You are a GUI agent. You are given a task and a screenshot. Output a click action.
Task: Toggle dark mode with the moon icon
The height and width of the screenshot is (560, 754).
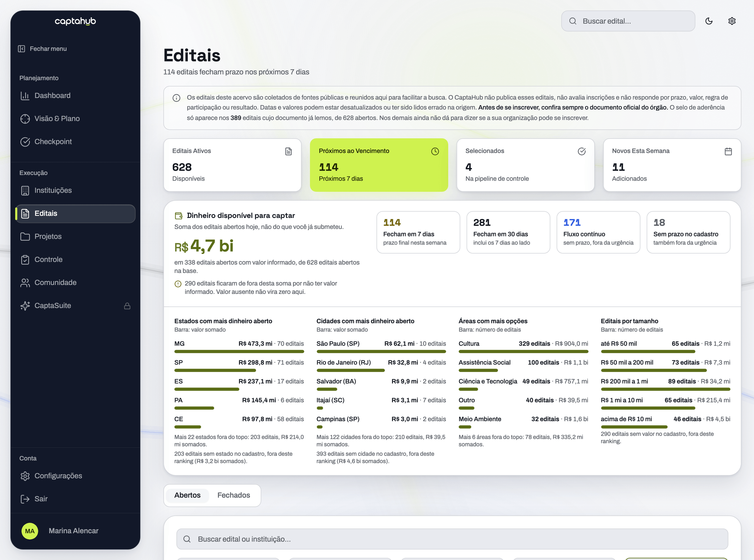point(709,21)
